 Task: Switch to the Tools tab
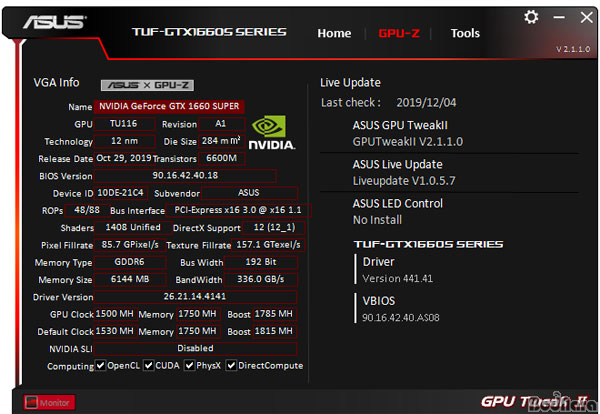(x=465, y=33)
